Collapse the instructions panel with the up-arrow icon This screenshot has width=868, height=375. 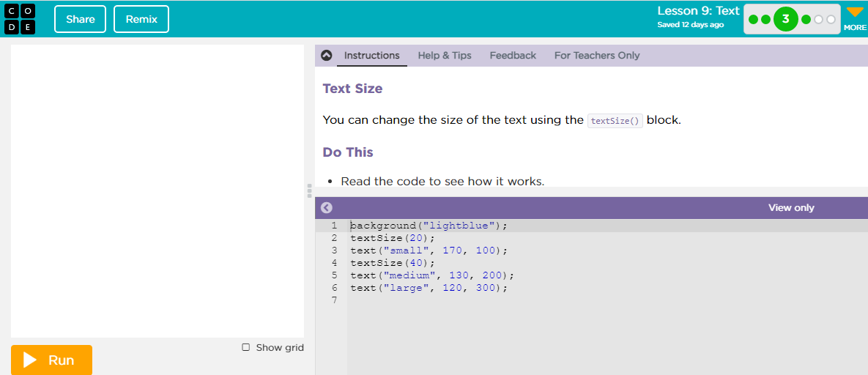click(x=327, y=56)
